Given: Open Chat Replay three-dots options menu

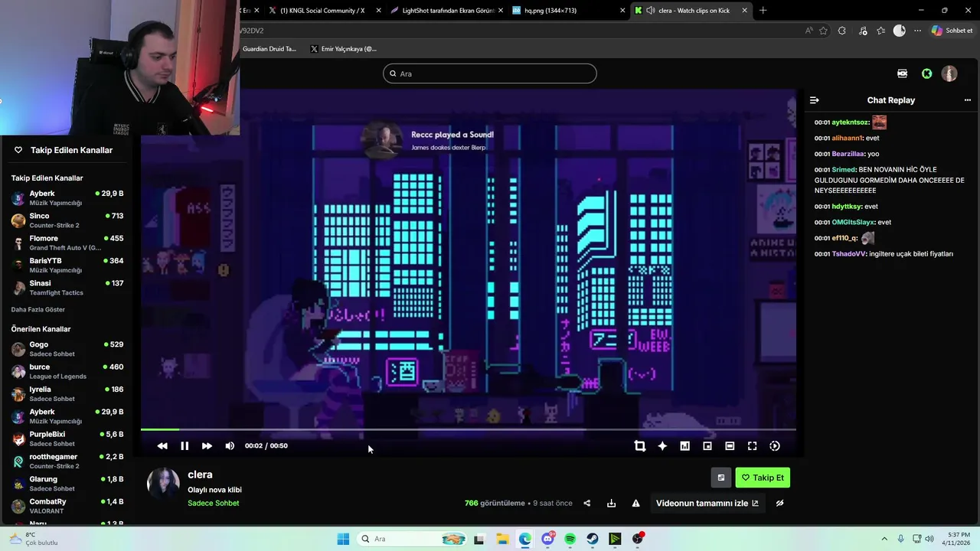Looking at the screenshot, I should (x=967, y=100).
